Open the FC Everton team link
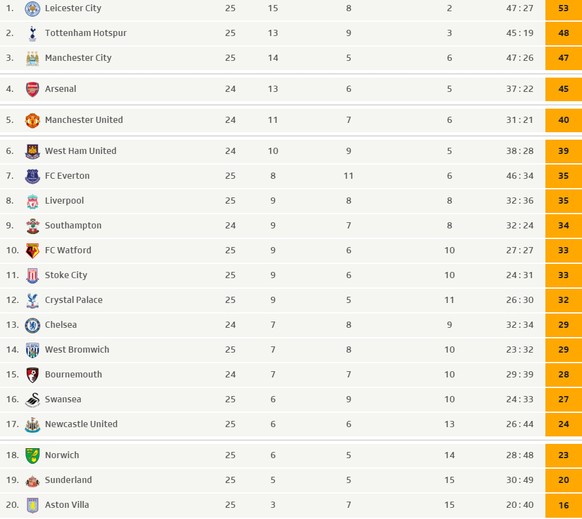 point(67,176)
